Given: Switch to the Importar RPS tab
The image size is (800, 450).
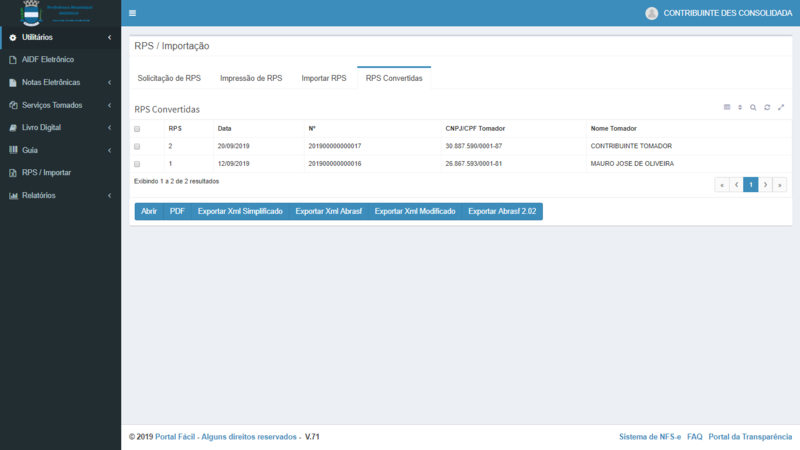Looking at the screenshot, I should tap(324, 78).
